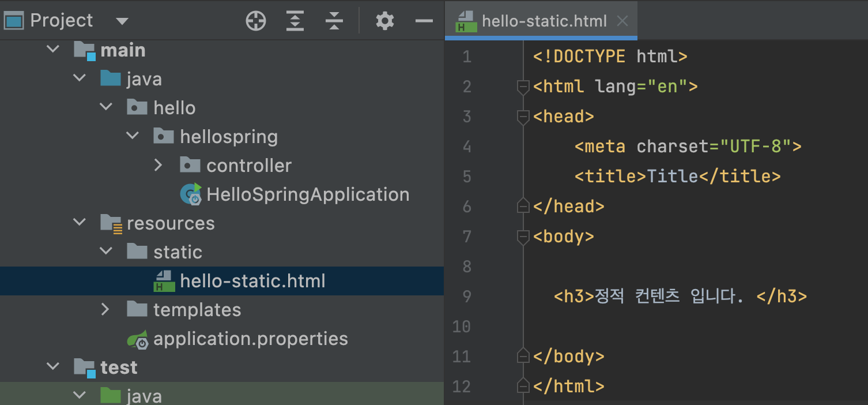The image size is (868, 405).
Task: Select the resources folder row
Action: pyautogui.click(x=222, y=223)
